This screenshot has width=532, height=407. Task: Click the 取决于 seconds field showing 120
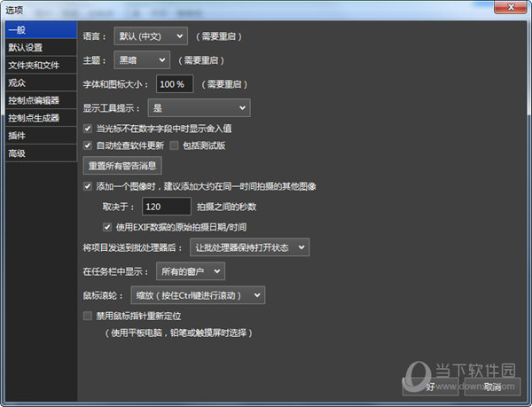coord(167,207)
